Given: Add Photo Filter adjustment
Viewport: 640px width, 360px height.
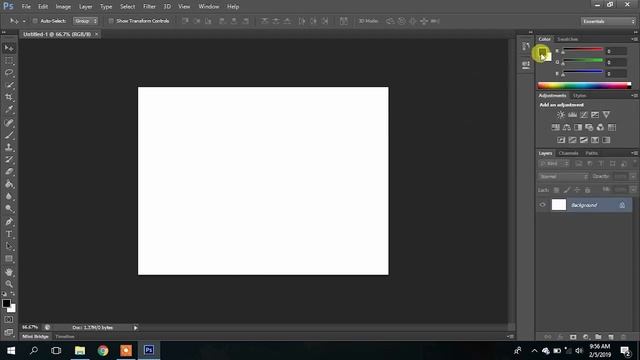Looking at the screenshot, I should pos(589,128).
